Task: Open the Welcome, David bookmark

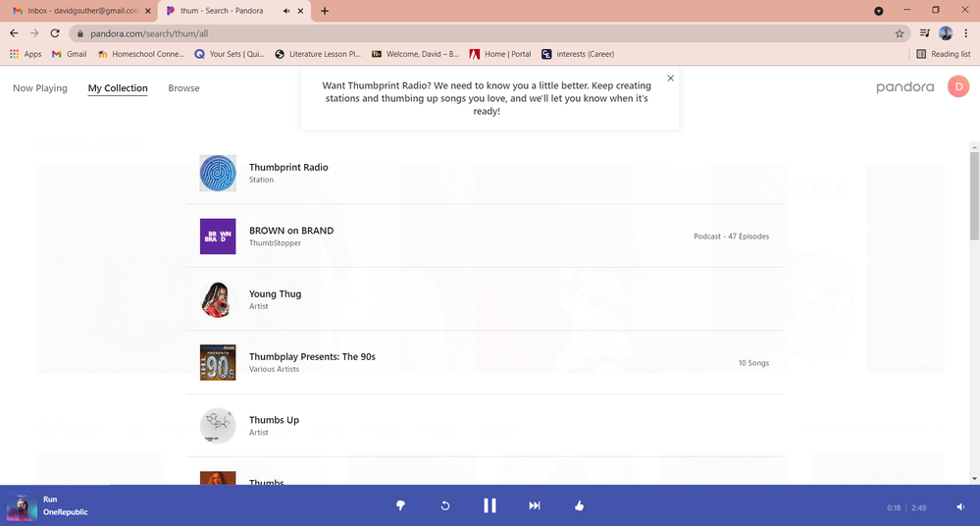Action: 416,54
